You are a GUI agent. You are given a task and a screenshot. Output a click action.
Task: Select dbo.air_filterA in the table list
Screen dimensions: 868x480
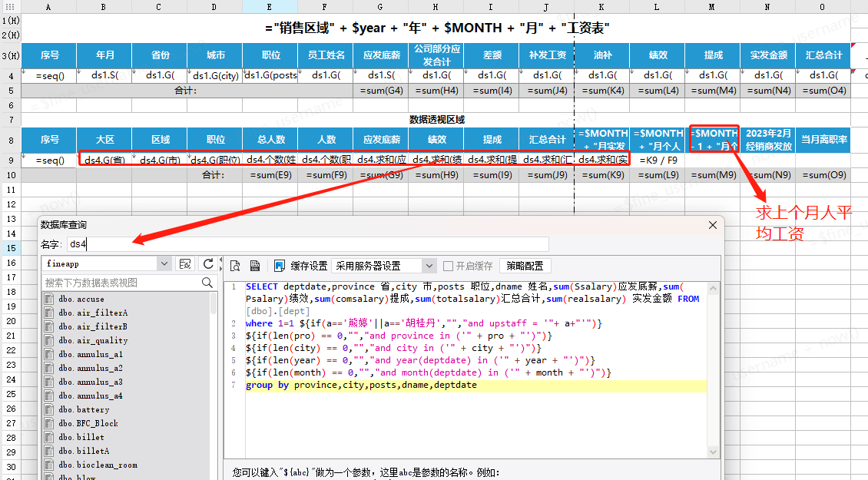tap(93, 313)
